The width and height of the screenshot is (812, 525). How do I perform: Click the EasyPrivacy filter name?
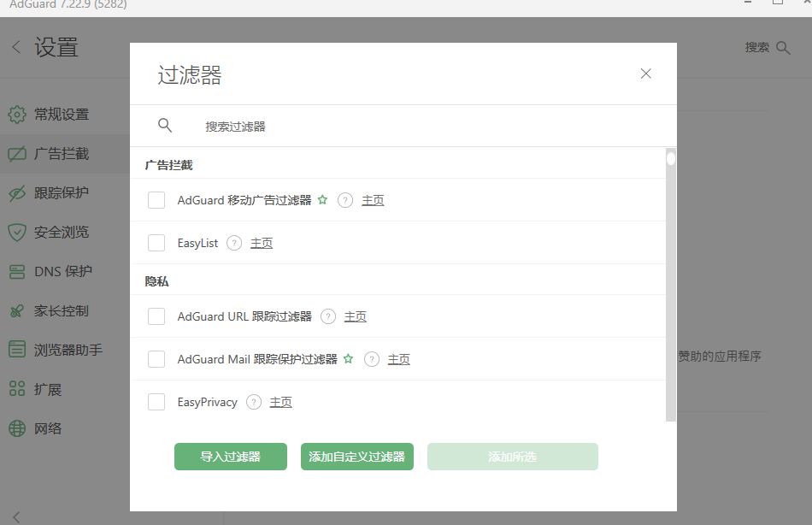pyautogui.click(x=207, y=402)
